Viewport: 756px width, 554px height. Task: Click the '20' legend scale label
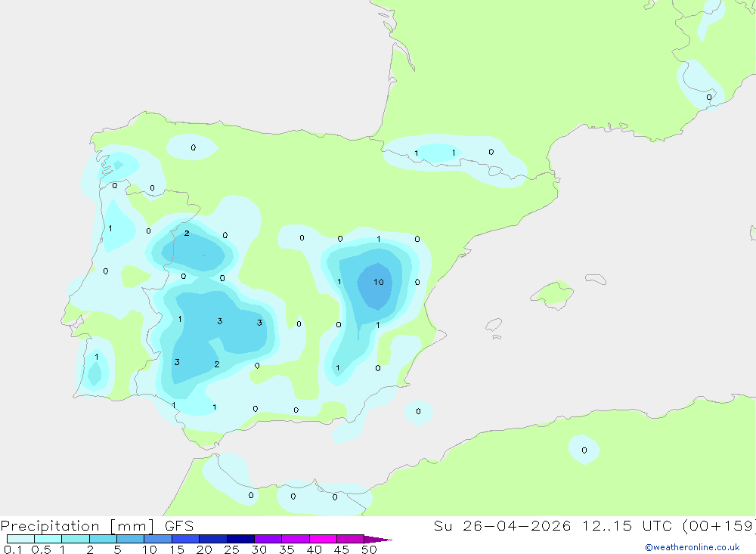[204, 549]
